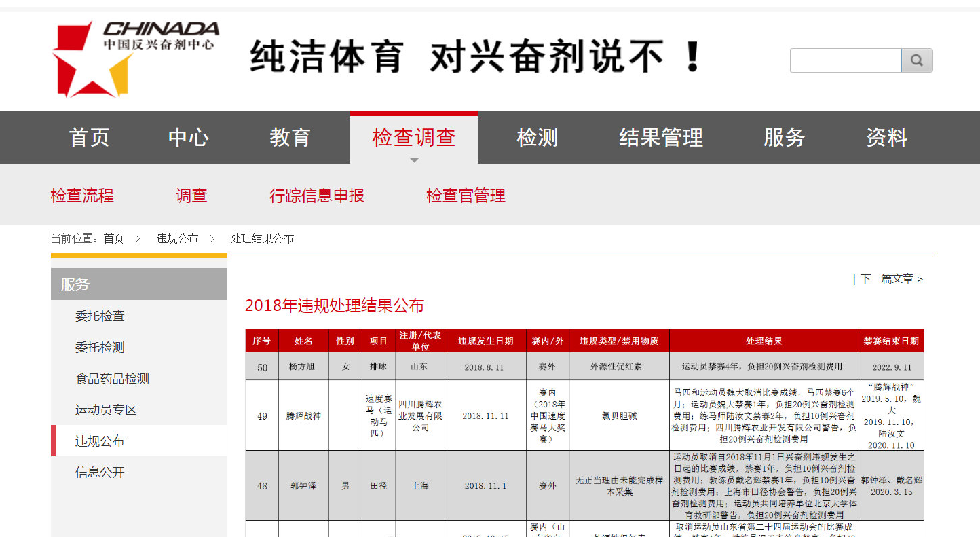Viewport: 980px width, 537px height.
Task: Click the 违规发生日期 column header
Action: pyautogui.click(x=485, y=341)
